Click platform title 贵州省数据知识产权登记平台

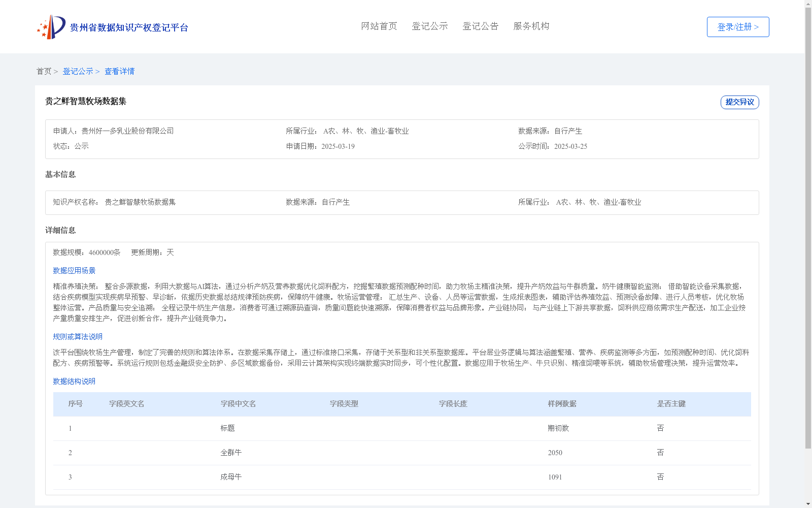pos(129,27)
